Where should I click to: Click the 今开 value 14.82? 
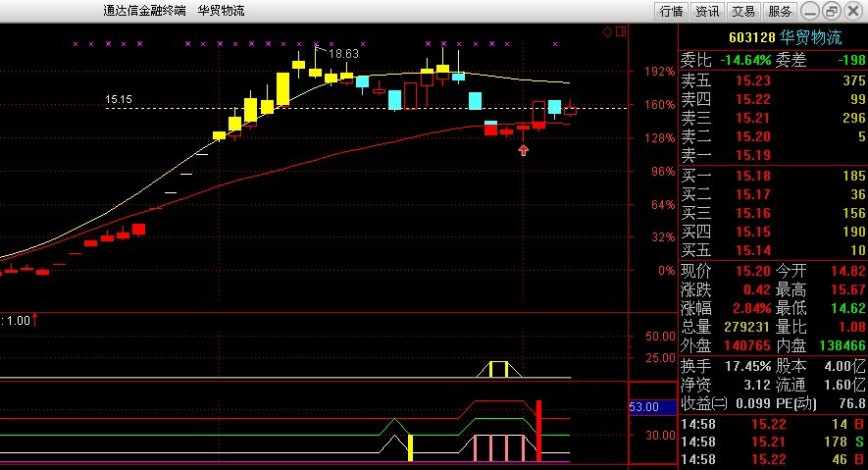(x=848, y=271)
